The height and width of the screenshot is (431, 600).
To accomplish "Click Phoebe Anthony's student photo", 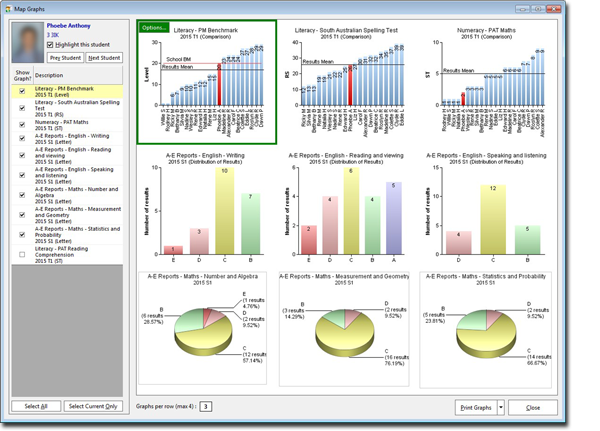I will click(x=28, y=42).
